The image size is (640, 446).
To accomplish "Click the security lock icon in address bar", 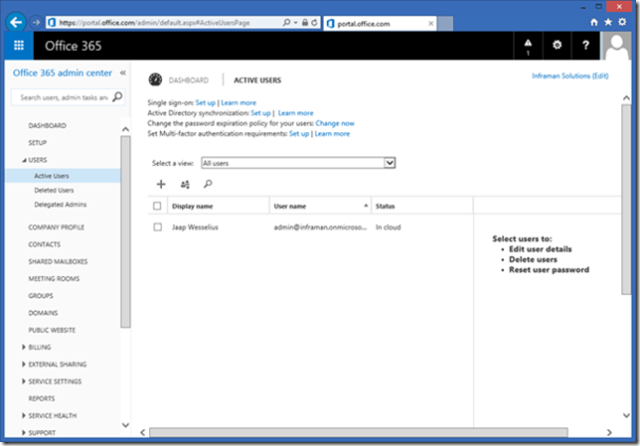I will [304, 23].
